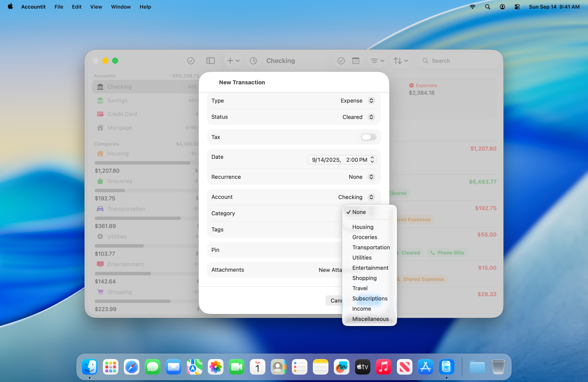Open Accountit app icon in the Dock
The image size is (588, 382).
(x=446, y=367)
